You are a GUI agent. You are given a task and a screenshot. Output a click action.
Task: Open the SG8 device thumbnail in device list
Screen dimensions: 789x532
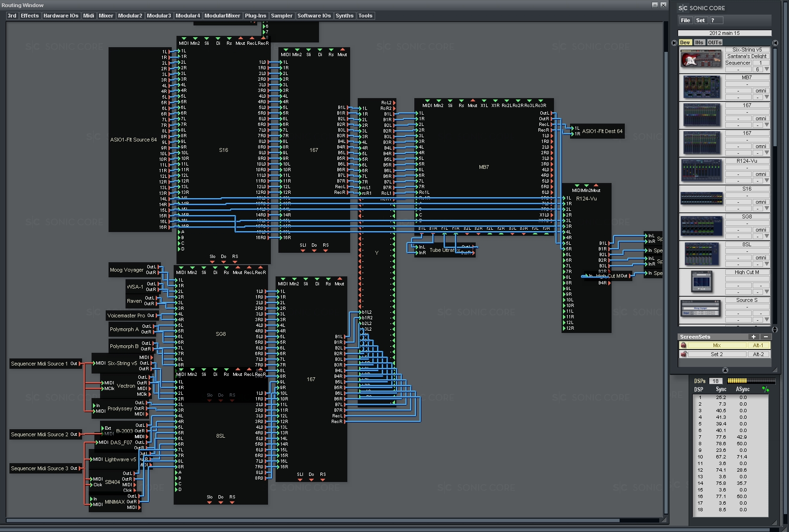[701, 226]
